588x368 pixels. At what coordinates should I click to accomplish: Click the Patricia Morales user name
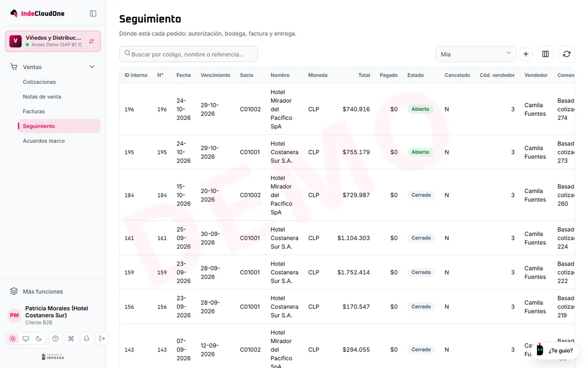pyautogui.click(x=57, y=312)
